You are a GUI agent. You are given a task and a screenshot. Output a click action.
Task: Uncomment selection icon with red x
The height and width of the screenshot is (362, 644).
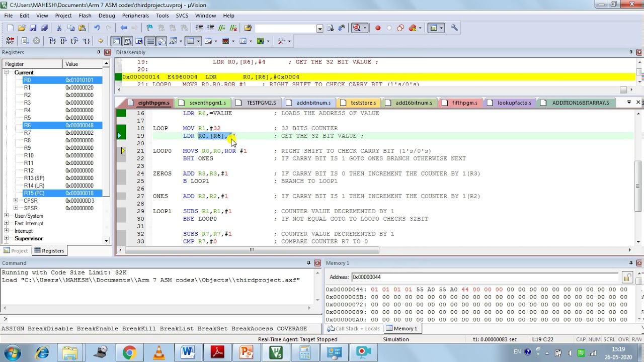click(233, 28)
